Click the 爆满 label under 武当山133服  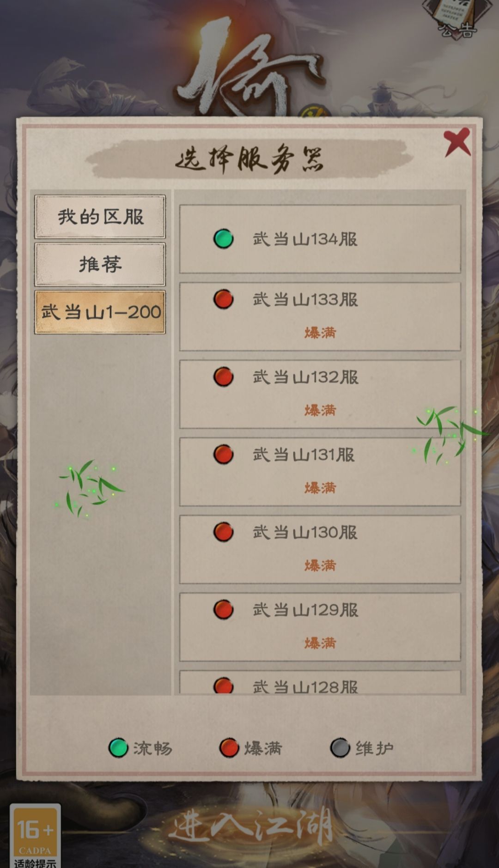tap(320, 333)
